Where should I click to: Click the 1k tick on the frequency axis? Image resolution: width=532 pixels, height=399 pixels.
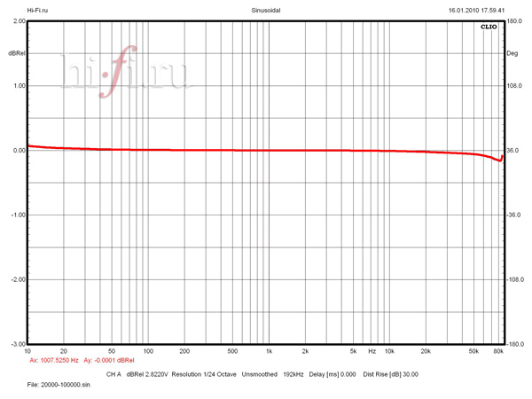pos(269,351)
